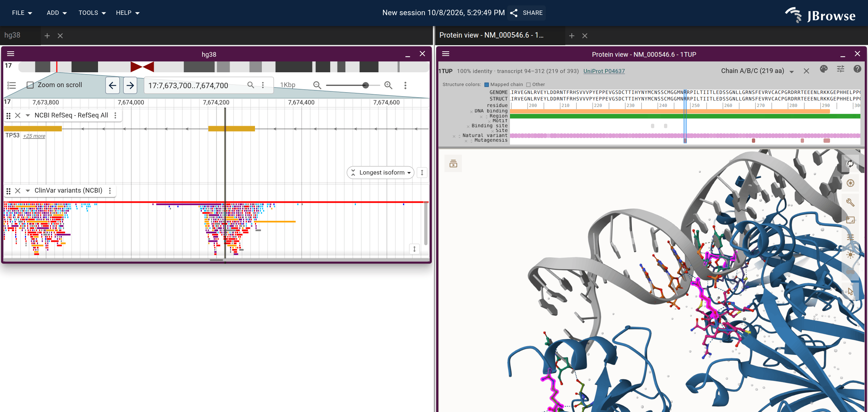Click the zoom in magnifier icon
The image size is (868, 412).
coord(388,85)
